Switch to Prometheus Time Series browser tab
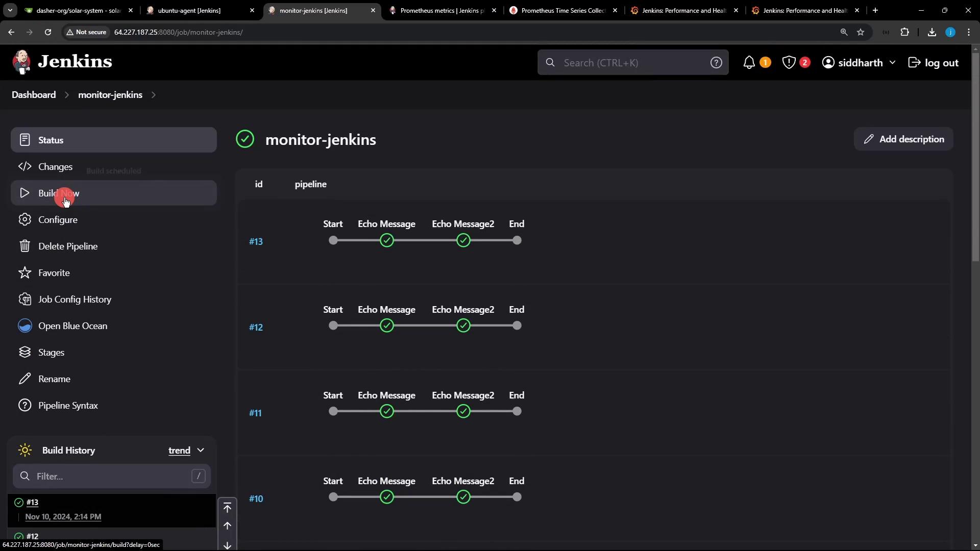 click(563, 10)
